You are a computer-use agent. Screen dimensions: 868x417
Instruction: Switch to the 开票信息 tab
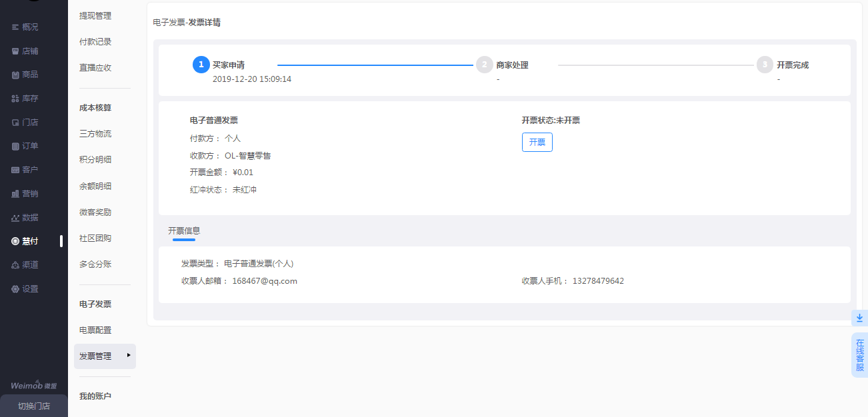click(184, 231)
